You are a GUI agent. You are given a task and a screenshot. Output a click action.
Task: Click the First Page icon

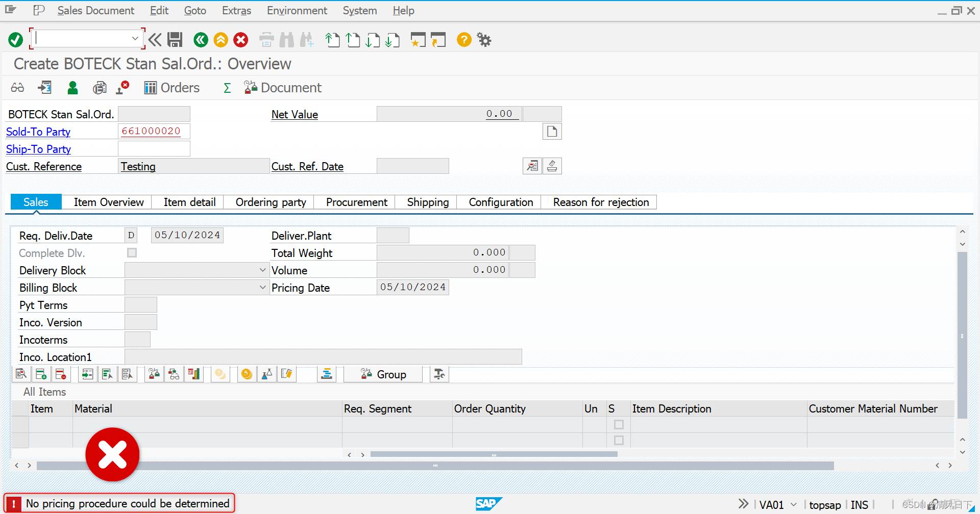point(333,39)
